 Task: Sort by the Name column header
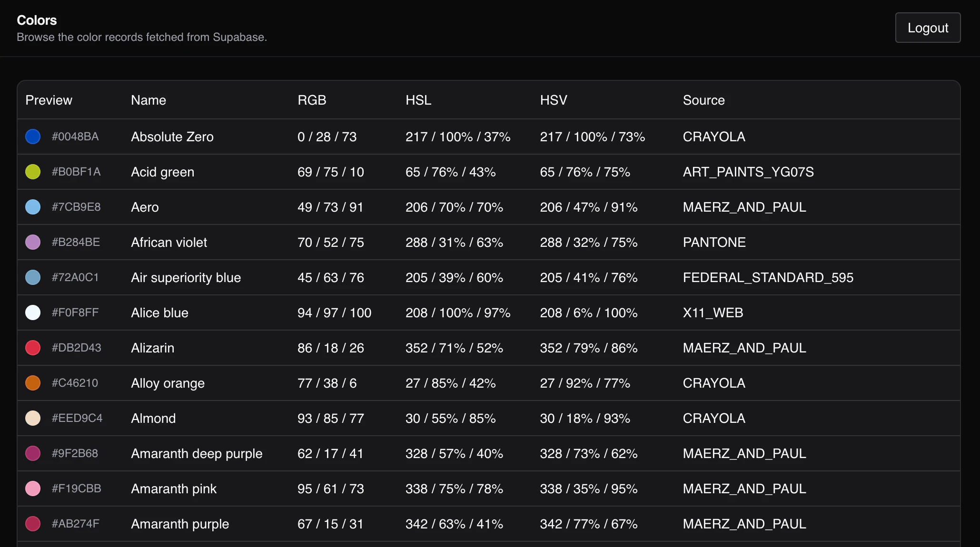(148, 100)
